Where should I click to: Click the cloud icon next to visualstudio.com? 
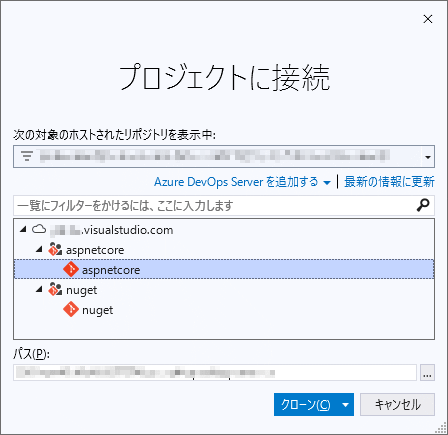(x=39, y=229)
